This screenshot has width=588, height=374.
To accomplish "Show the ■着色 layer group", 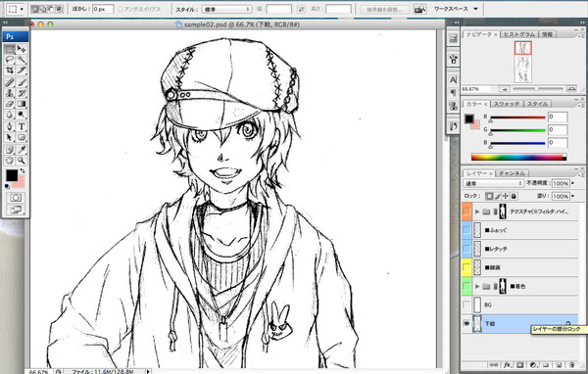I will point(466,286).
